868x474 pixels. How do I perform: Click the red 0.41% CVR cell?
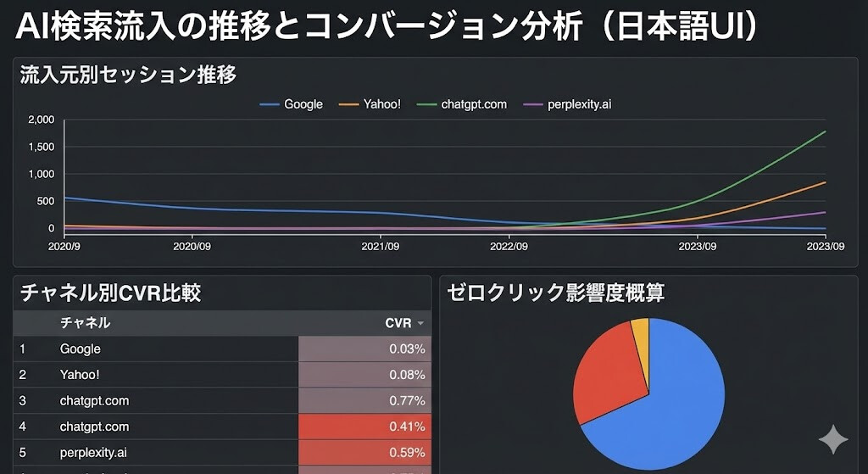coord(365,427)
